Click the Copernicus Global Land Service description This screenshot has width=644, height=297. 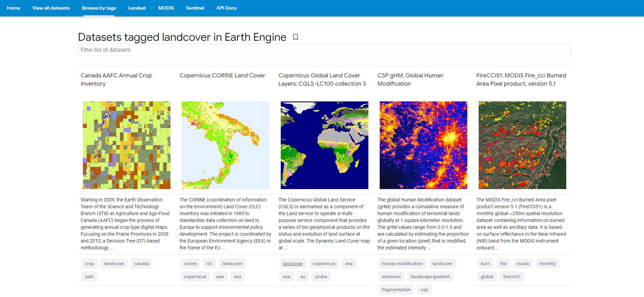tap(324, 224)
